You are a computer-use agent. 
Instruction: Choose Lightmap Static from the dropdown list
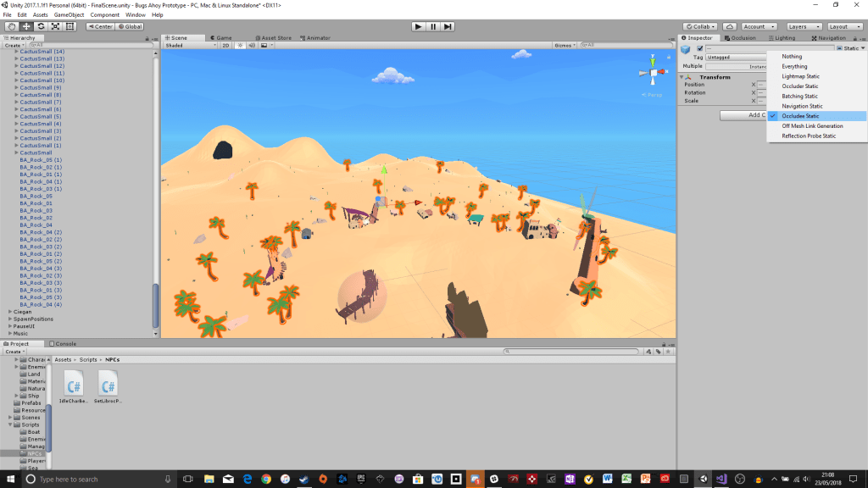pyautogui.click(x=800, y=76)
